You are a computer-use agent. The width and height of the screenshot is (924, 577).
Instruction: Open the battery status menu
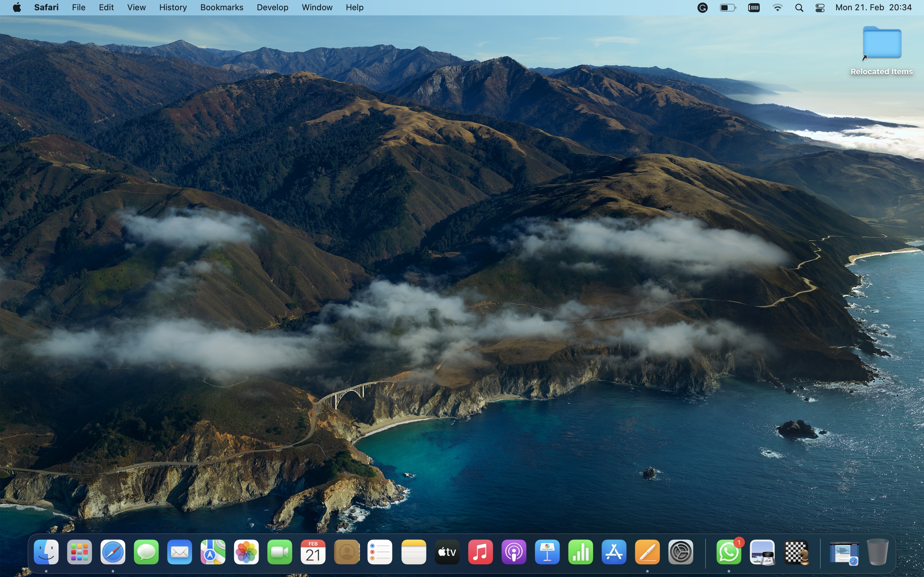(728, 8)
